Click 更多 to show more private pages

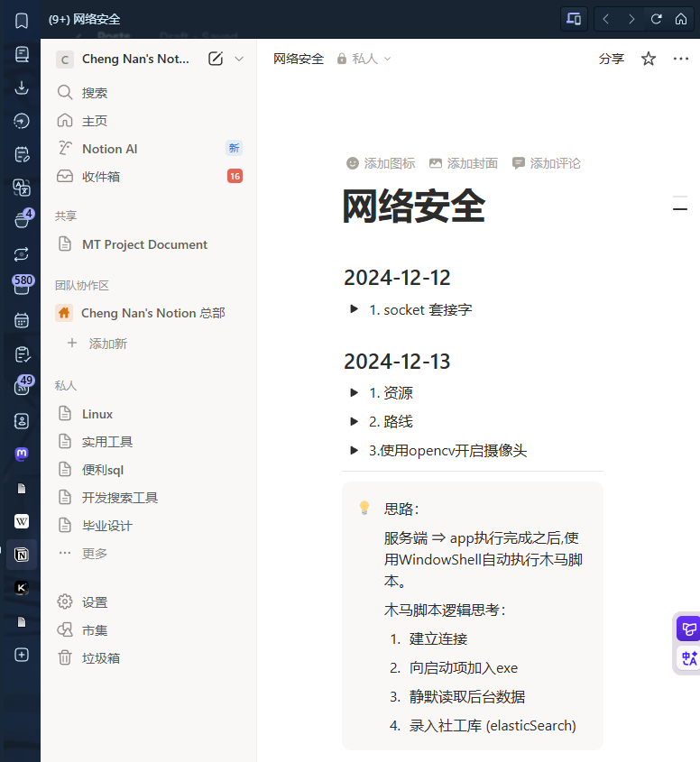coord(95,554)
